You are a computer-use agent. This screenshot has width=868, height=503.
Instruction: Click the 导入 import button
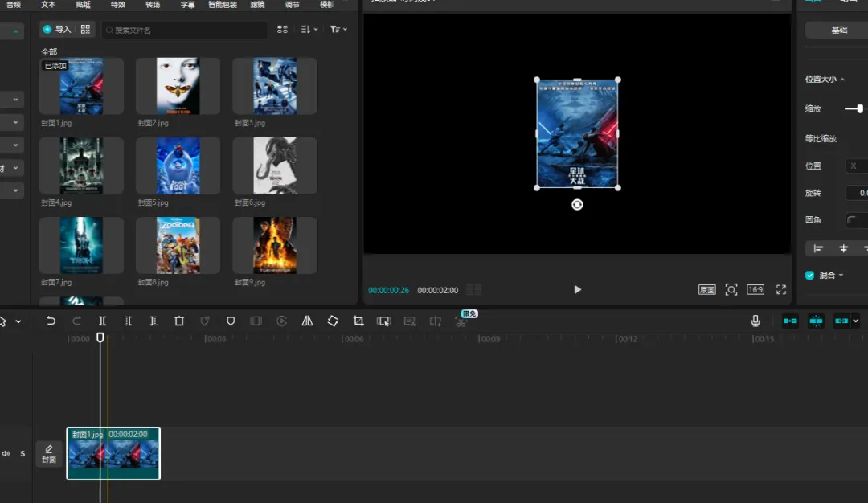click(57, 29)
